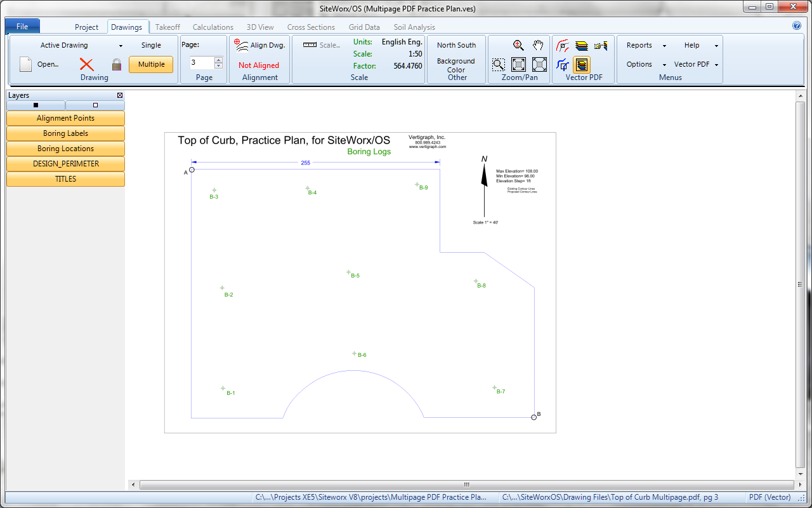Click the horizontal scrollbar thumb
812x508 pixels.
click(x=467, y=485)
